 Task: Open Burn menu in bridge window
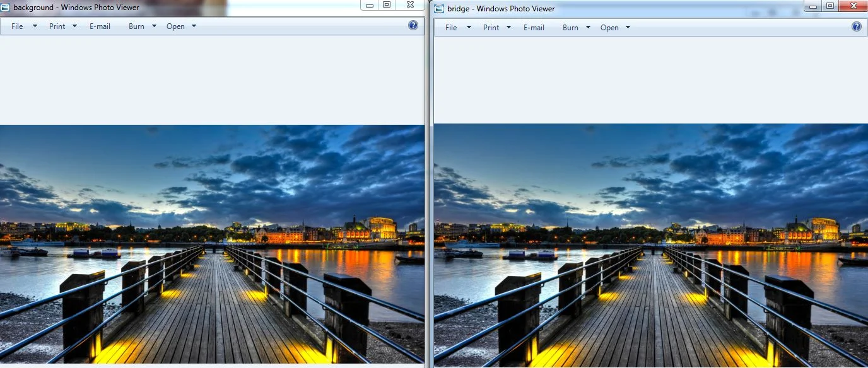tap(570, 28)
